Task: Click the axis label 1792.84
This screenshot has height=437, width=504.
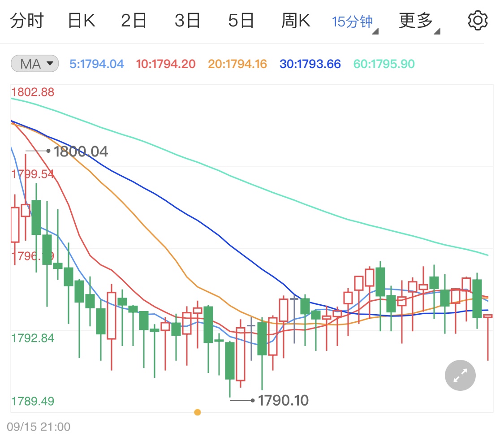Action: pos(33,338)
